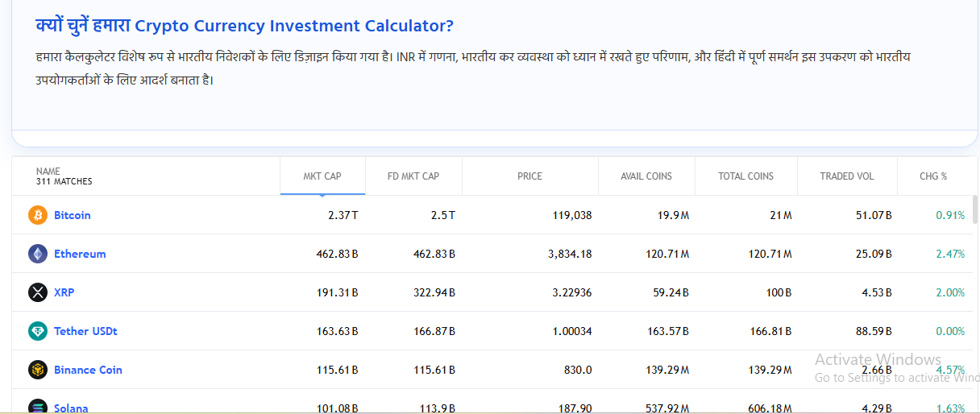Viewport: 980px width, 414px height.
Task: Click Bitcoin available coins 19.9M
Action: (x=671, y=215)
